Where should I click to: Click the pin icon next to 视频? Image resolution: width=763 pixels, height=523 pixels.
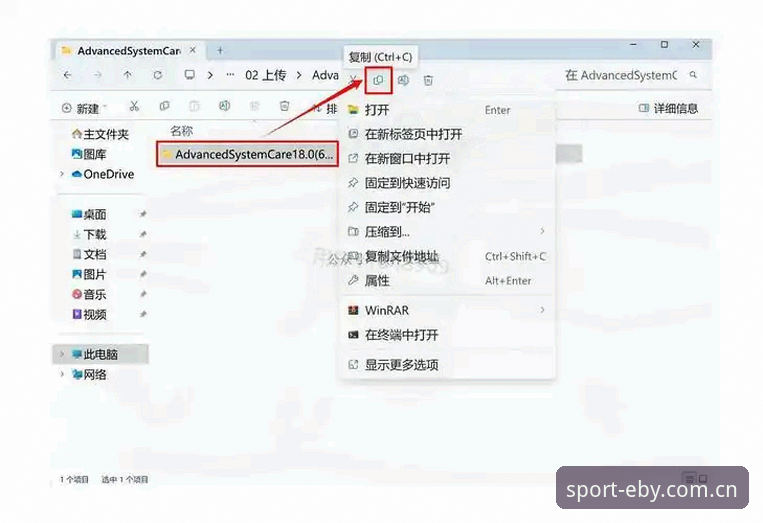point(143,314)
